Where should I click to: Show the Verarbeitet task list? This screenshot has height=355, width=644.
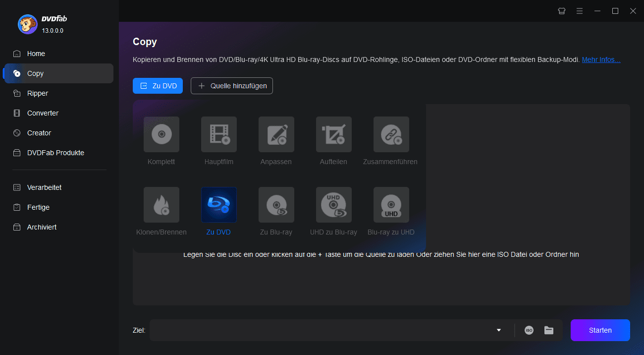(58, 187)
